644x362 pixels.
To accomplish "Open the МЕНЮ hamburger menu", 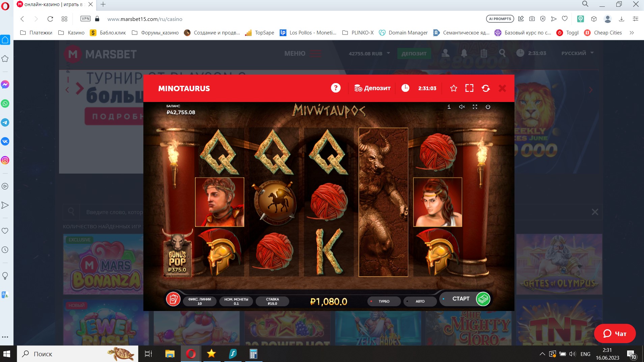I will tap(303, 53).
